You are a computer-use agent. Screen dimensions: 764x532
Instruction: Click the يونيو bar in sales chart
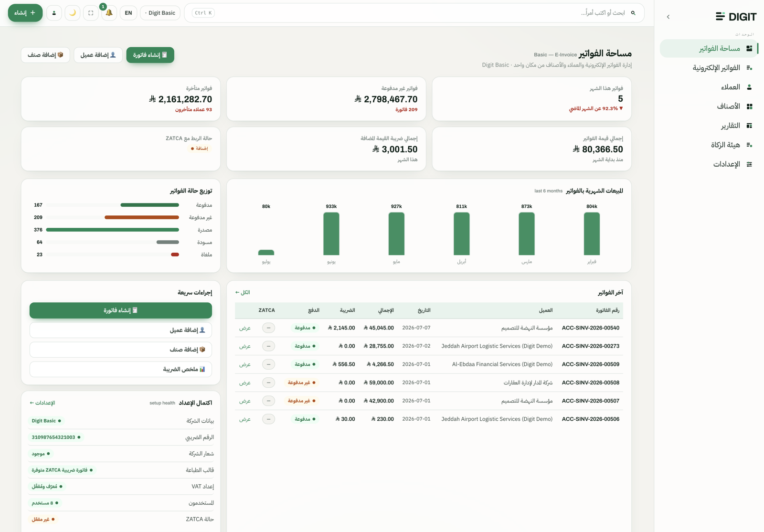coord(331,234)
